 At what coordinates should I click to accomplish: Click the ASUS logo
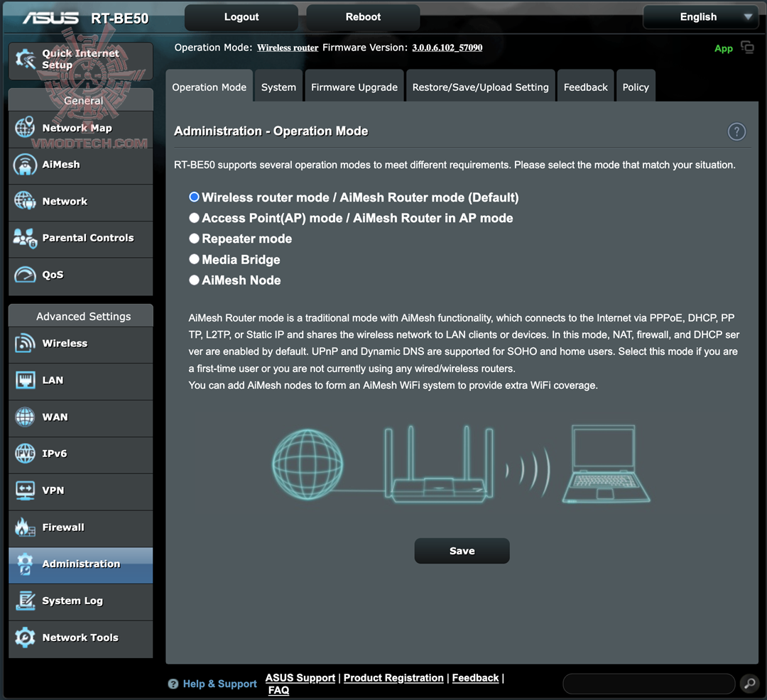pyautogui.click(x=50, y=18)
